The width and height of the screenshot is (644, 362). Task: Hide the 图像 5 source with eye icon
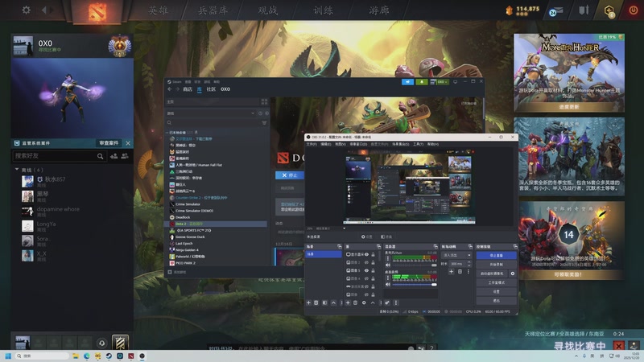pyautogui.click(x=366, y=270)
